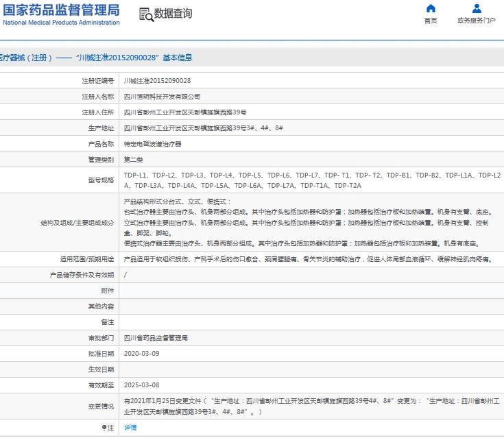
Task: Click the intended use text starting 产品适用于软组织损伤
Action: pos(309,259)
